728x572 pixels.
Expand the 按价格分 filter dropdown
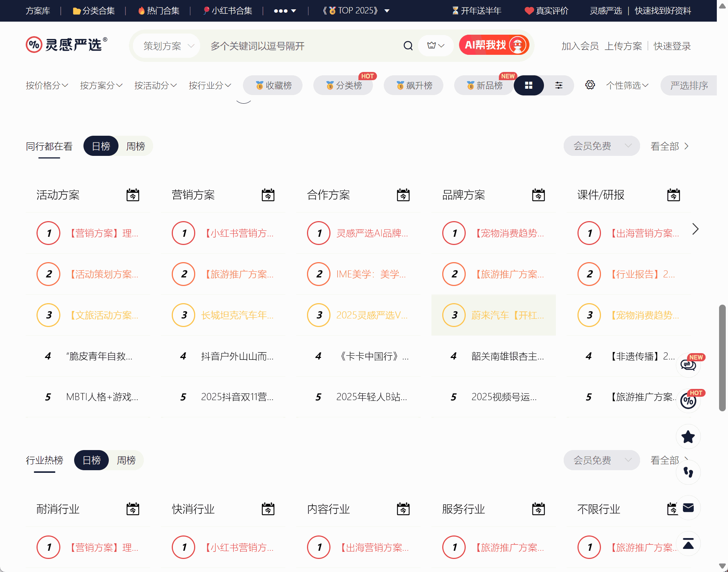(47, 85)
